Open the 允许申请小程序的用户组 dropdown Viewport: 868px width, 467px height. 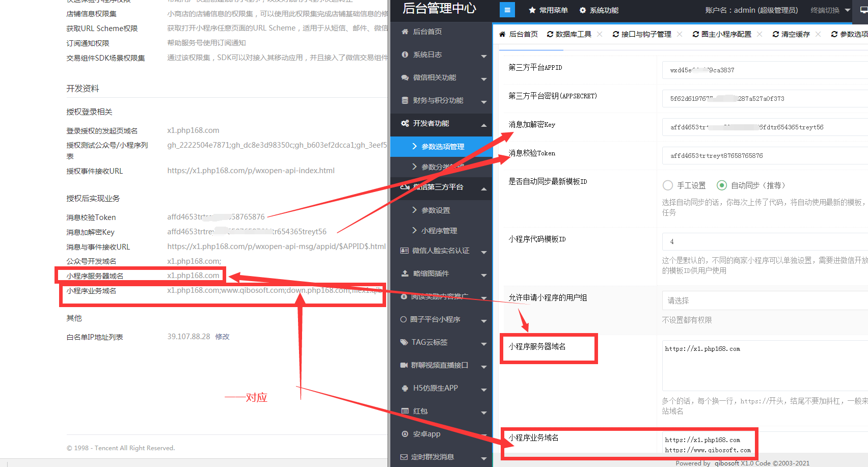[x=764, y=300]
